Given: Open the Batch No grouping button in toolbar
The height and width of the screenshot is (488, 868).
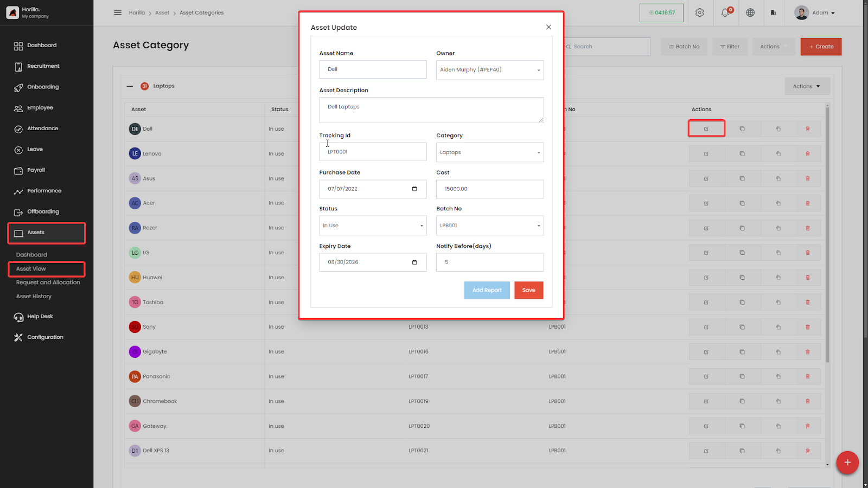Looking at the screenshot, I should (x=684, y=47).
